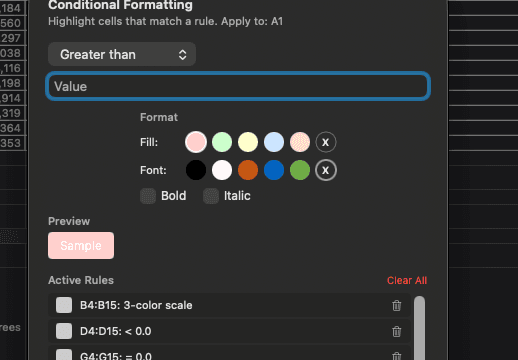The image size is (518, 360).
Task: Select the 'D4:D15: < 0.0' rule text
Action: click(116, 331)
